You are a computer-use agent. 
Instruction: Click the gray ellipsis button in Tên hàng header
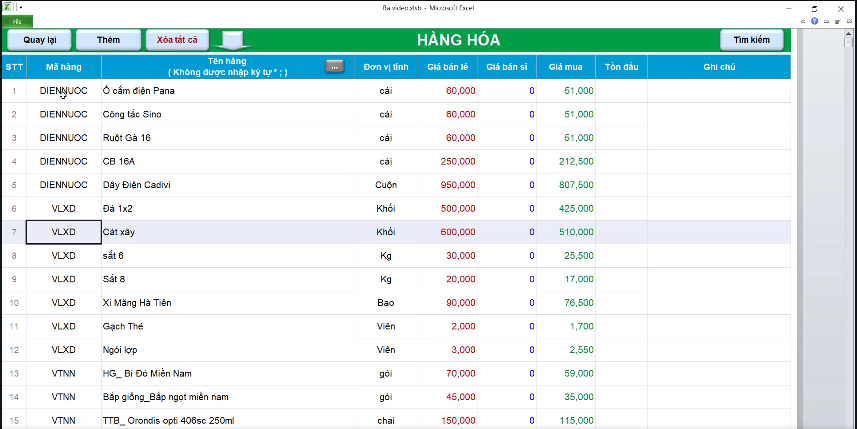(334, 66)
